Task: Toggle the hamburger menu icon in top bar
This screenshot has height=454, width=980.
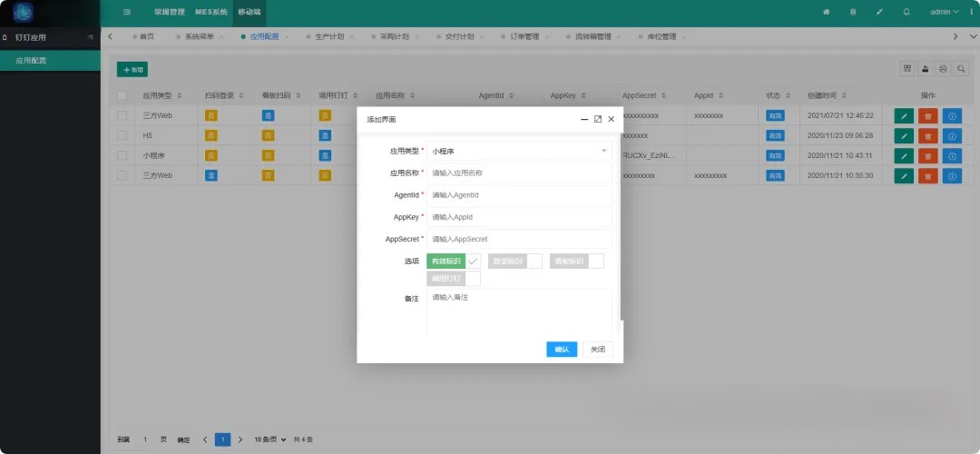Action: (127, 12)
